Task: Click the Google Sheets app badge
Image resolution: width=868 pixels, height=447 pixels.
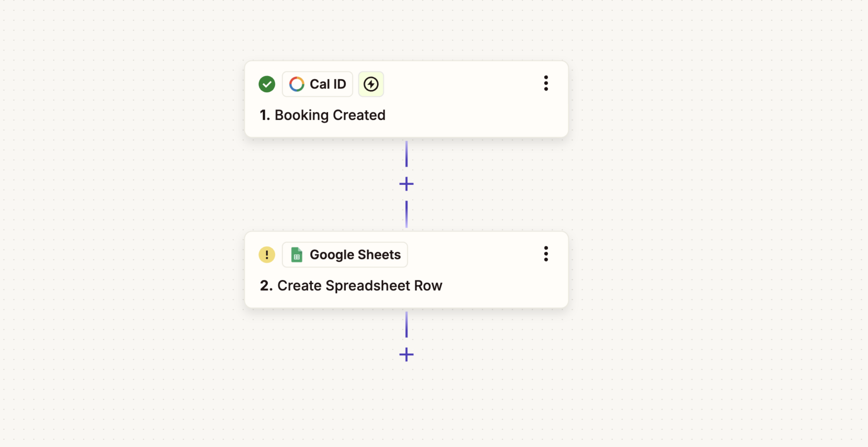Action: coord(345,254)
